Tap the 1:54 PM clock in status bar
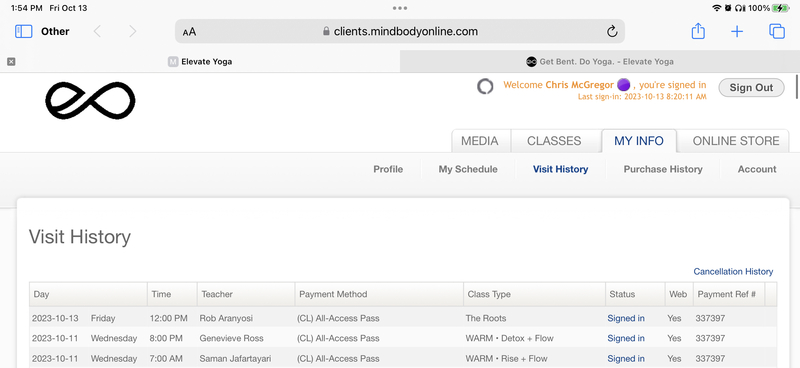The width and height of the screenshot is (800, 368). point(27,8)
